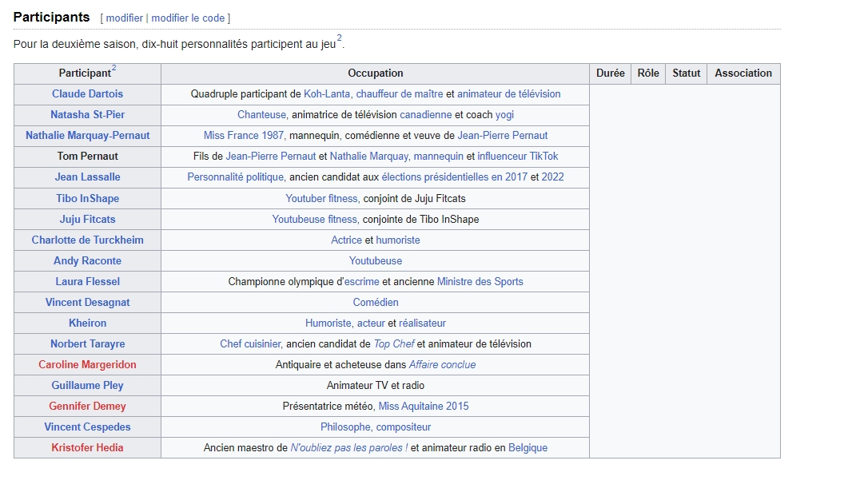Image resolution: width=864 pixels, height=504 pixels.
Task: Follow 'animateur de télévision' link in Dartois row
Action: pyautogui.click(x=508, y=93)
